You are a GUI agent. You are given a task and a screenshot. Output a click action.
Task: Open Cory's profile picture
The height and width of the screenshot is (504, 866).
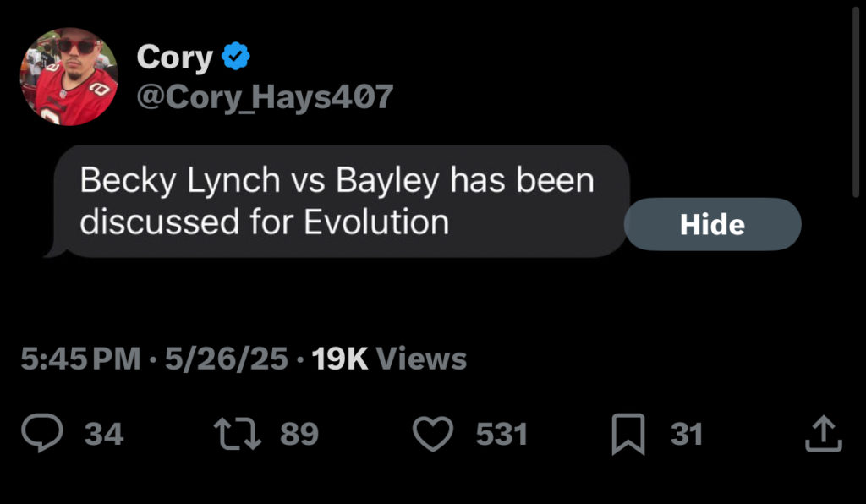(x=69, y=77)
